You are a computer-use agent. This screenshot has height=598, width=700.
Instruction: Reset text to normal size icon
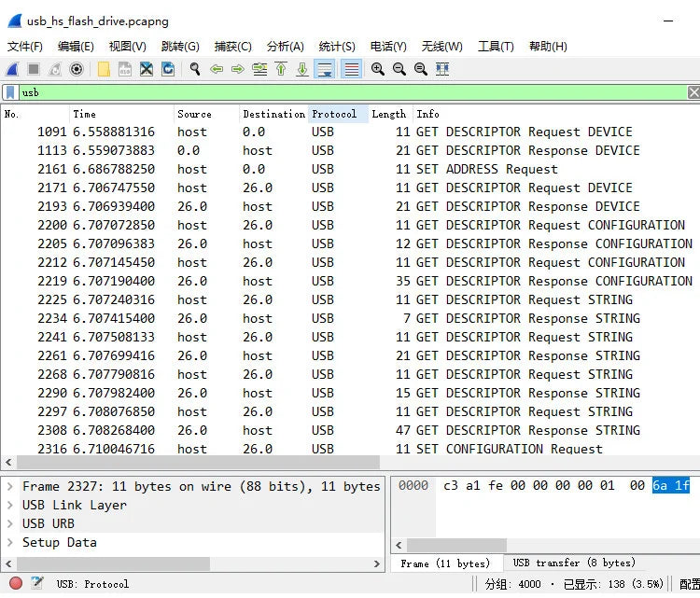click(421, 69)
